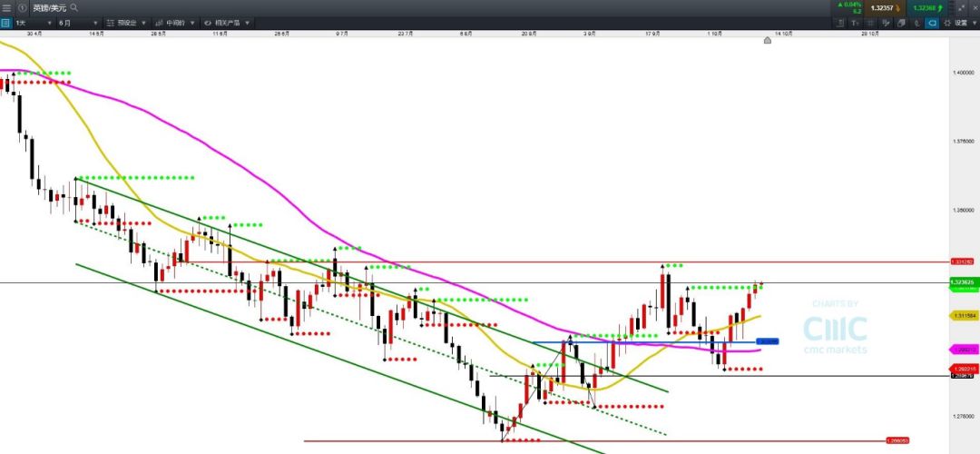Image resolution: width=980 pixels, height=454 pixels.
Task: Open chart settings via gear icon
Action: coord(946,23)
